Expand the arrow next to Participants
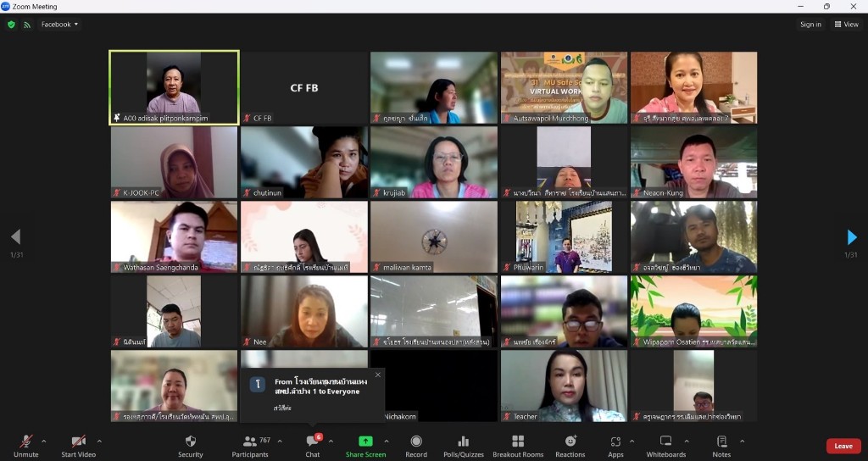This screenshot has width=868, height=461. pos(280,441)
